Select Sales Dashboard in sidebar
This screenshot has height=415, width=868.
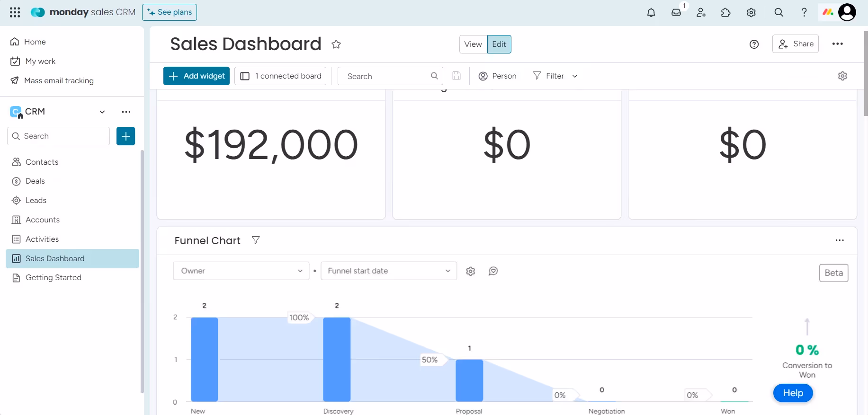[x=72, y=258]
